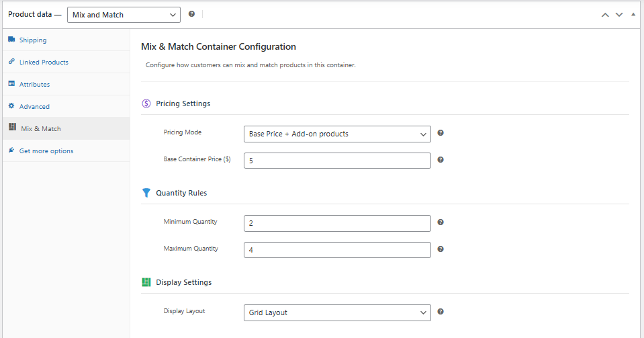Click the Display Settings grid icon
The width and height of the screenshot is (644, 338).
pos(146,282)
